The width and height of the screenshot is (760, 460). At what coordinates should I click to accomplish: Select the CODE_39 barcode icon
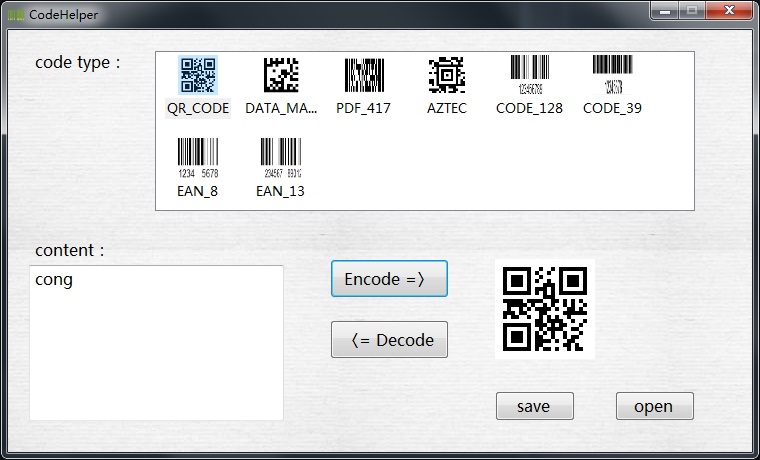(x=613, y=74)
